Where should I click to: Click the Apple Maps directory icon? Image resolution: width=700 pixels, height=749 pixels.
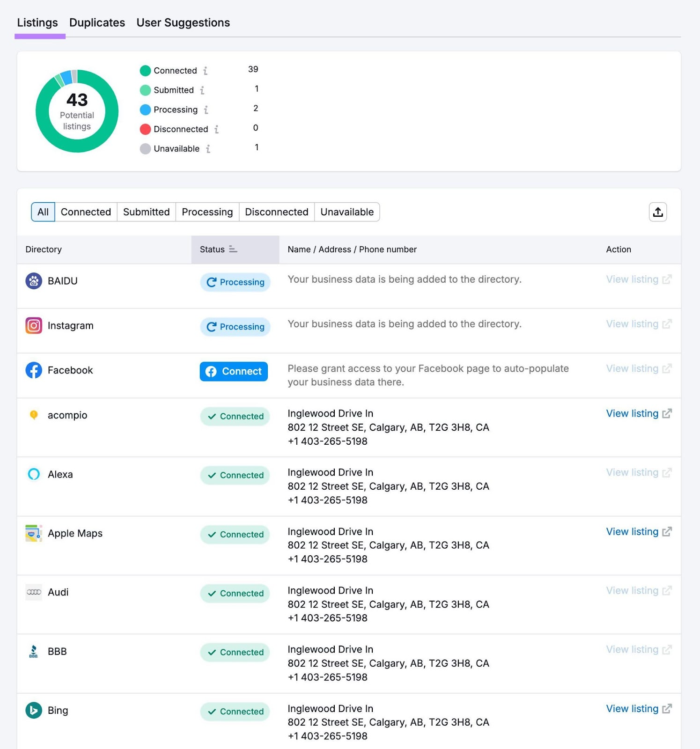(x=34, y=533)
